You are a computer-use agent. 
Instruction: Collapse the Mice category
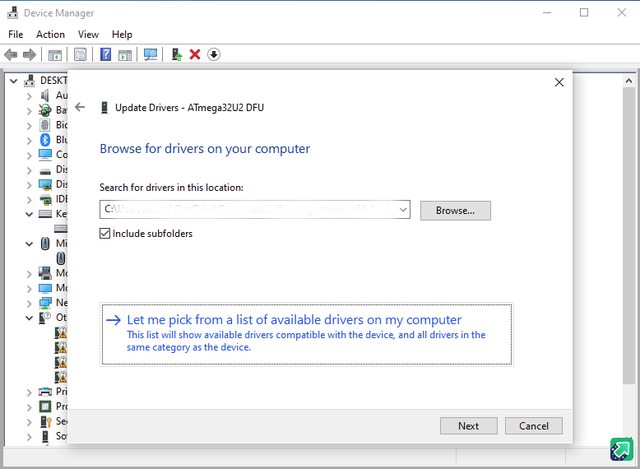pyautogui.click(x=29, y=244)
